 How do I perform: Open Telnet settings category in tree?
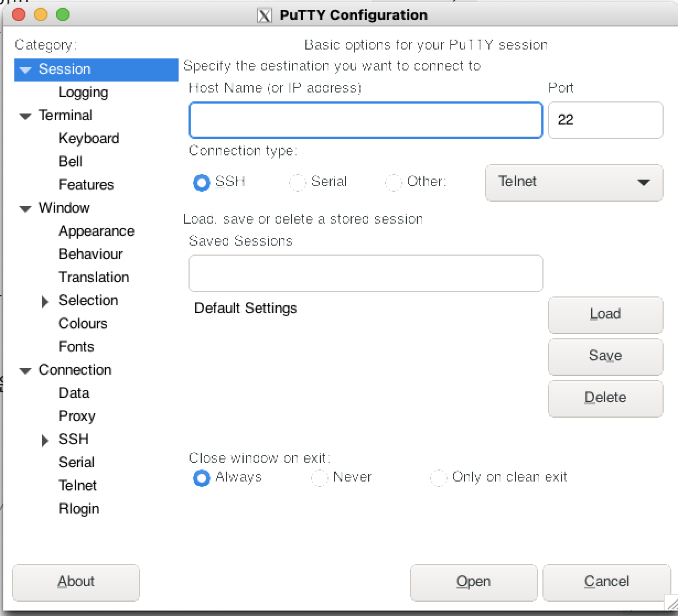pyautogui.click(x=77, y=485)
